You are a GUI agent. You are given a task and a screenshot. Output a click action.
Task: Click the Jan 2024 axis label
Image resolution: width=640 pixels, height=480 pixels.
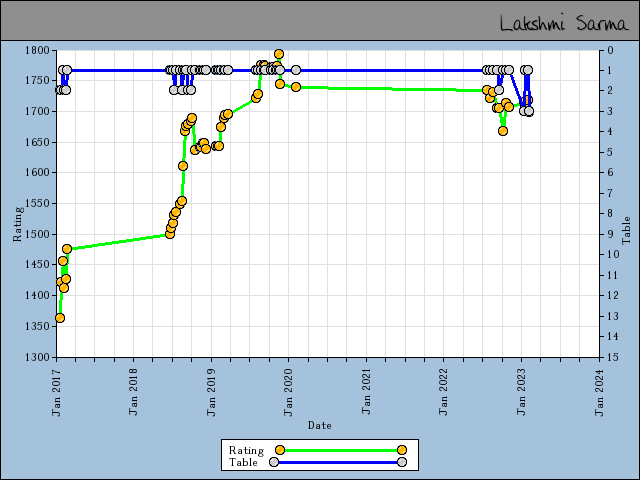click(x=599, y=393)
